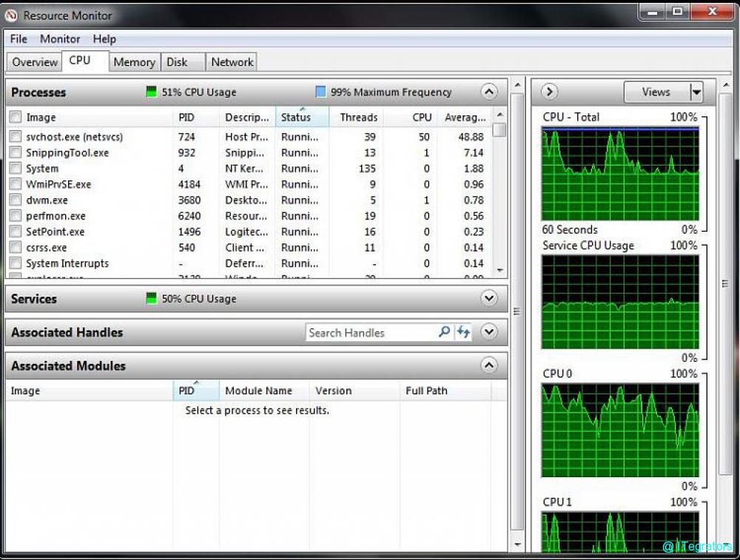Viewport: 740px width, 560px height.
Task: Click the Service CPU Usage graph
Action: pos(620,302)
